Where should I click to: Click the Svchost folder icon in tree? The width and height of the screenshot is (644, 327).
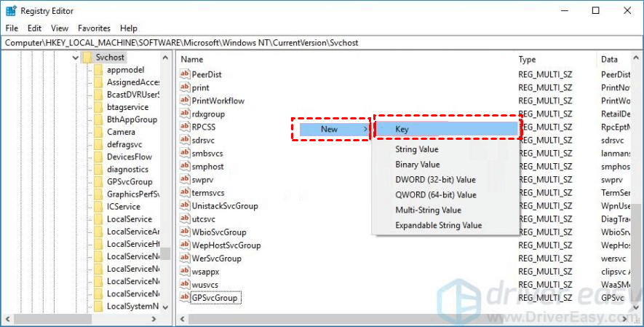87,57
